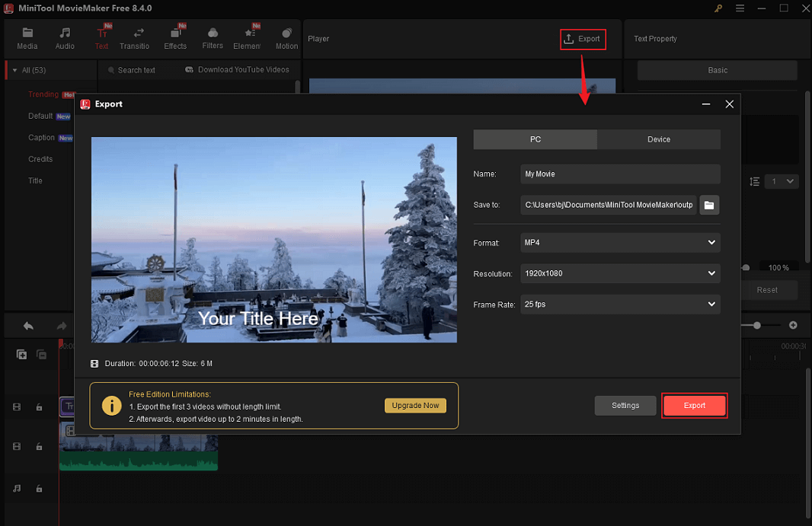
Task: Lock the audio track in the timeline
Action: pyautogui.click(x=39, y=487)
